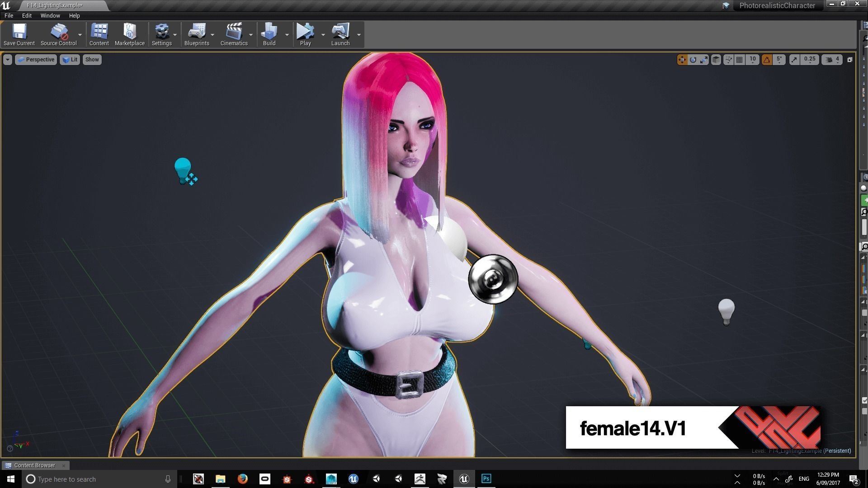Open the File menu
Viewport: 868px width, 488px height.
[9, 15]
